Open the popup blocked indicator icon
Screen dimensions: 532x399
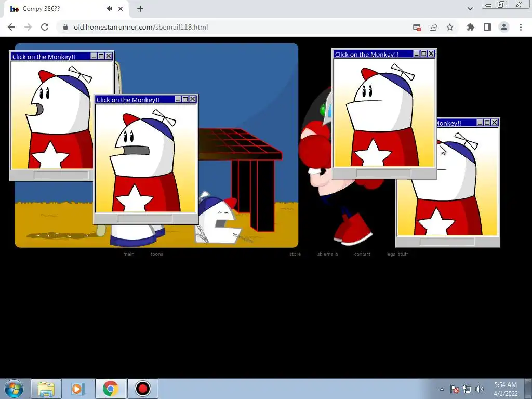(417, 28)
